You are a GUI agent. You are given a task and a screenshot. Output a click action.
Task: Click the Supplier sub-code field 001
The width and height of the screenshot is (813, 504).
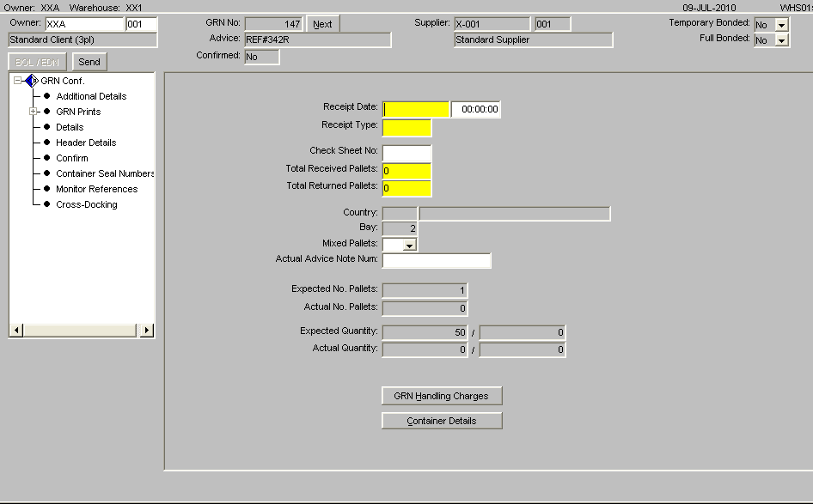(553, 24)
